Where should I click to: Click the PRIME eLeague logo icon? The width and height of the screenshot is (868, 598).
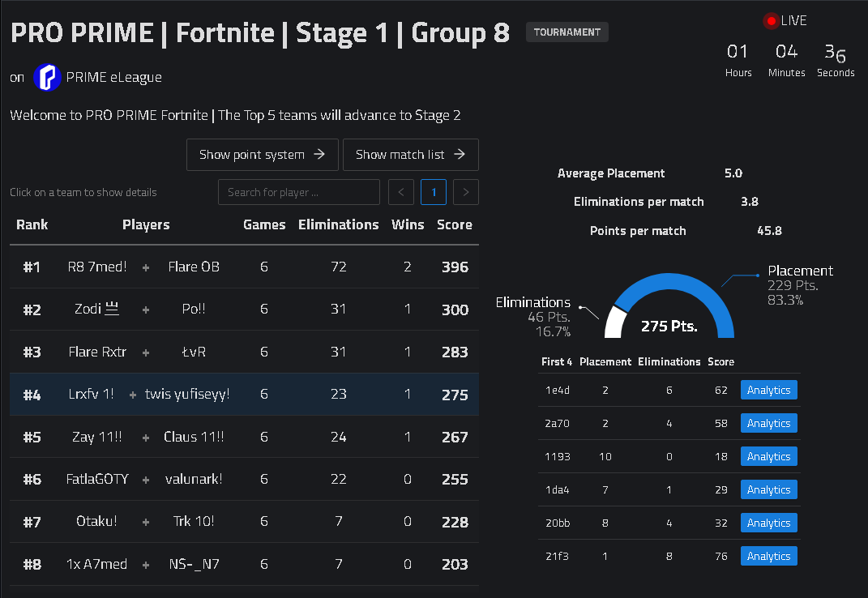tap(47, 77)
